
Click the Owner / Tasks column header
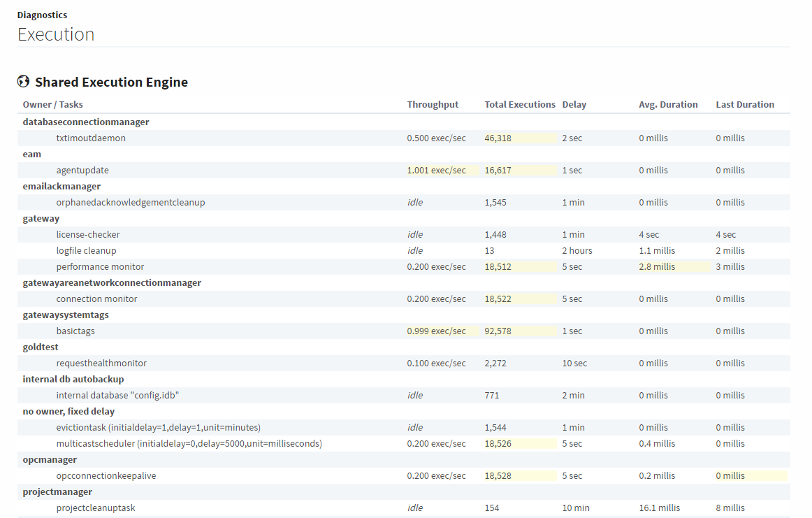(x=52, y=105)
